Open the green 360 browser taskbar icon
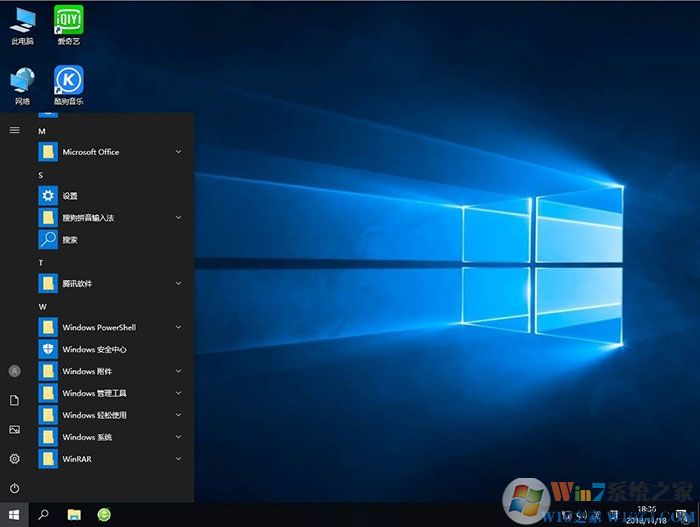 point(104,514)
